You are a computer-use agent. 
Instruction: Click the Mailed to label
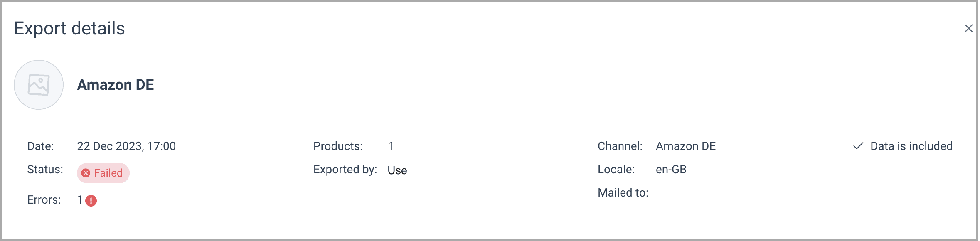[x=623, y=193]
